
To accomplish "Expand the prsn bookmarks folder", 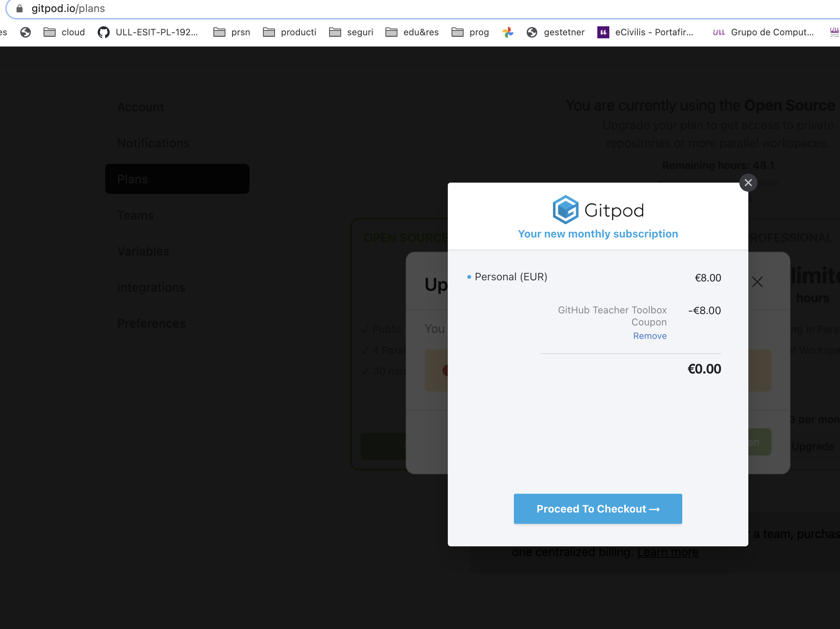I will (232, 32).
